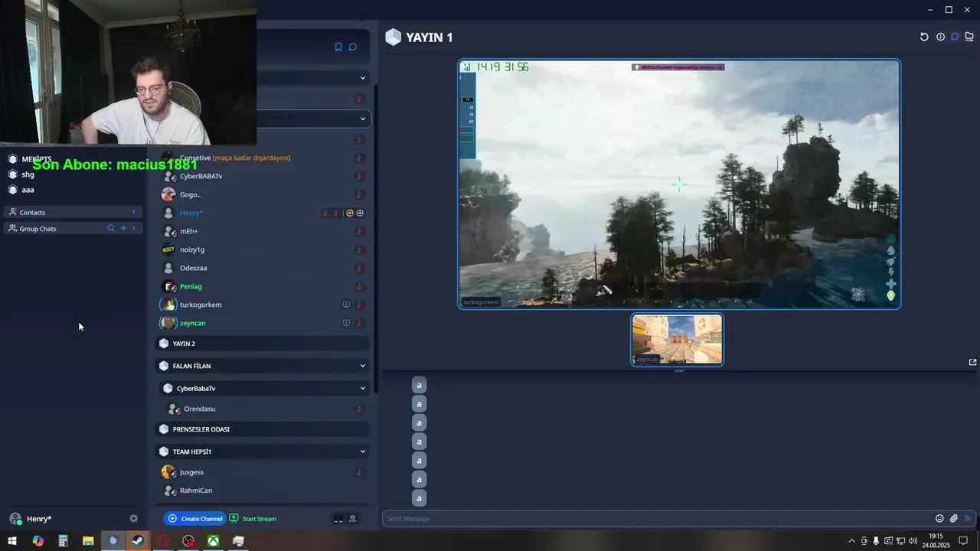
Task: Collapse the Contacts section
Action: pyautogui.click(x=134, y=212)
